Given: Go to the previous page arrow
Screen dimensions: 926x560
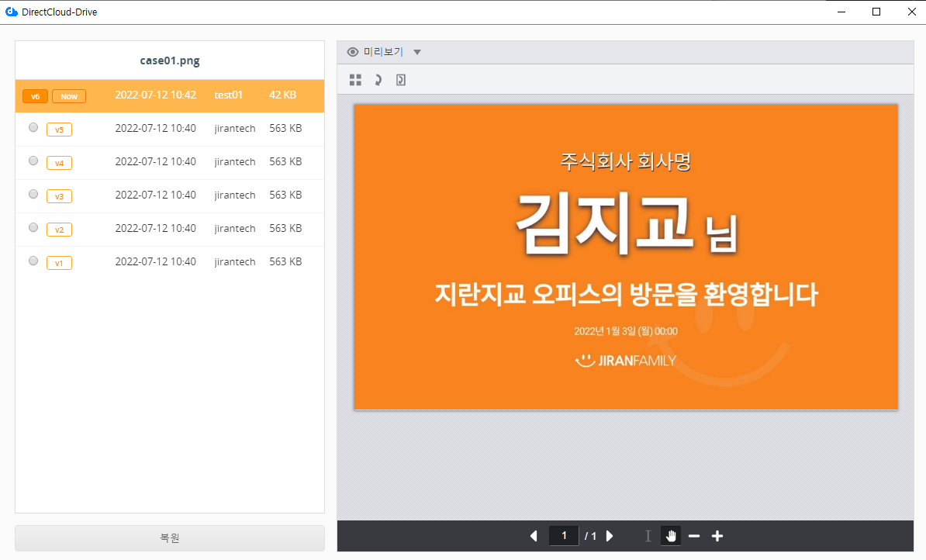Looking at the screenshot, I should [x=534, y=536].
